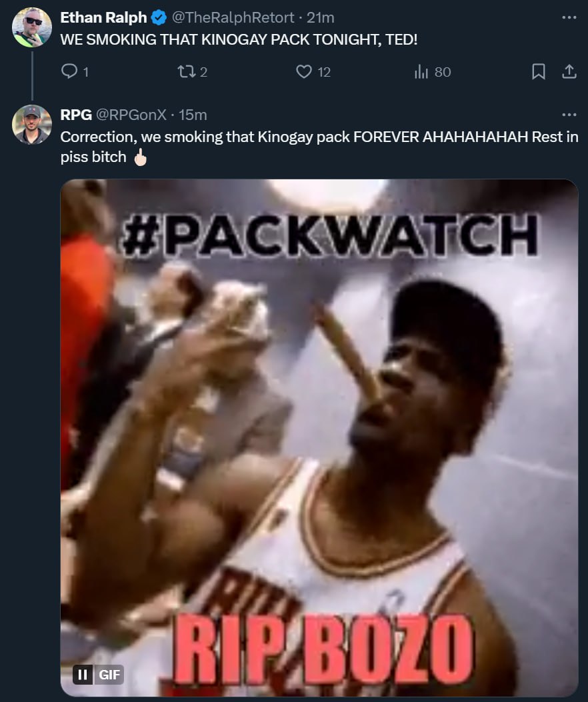Open the @TheRalphRetort handle link
Screen dimensions: 588x702
233,17
